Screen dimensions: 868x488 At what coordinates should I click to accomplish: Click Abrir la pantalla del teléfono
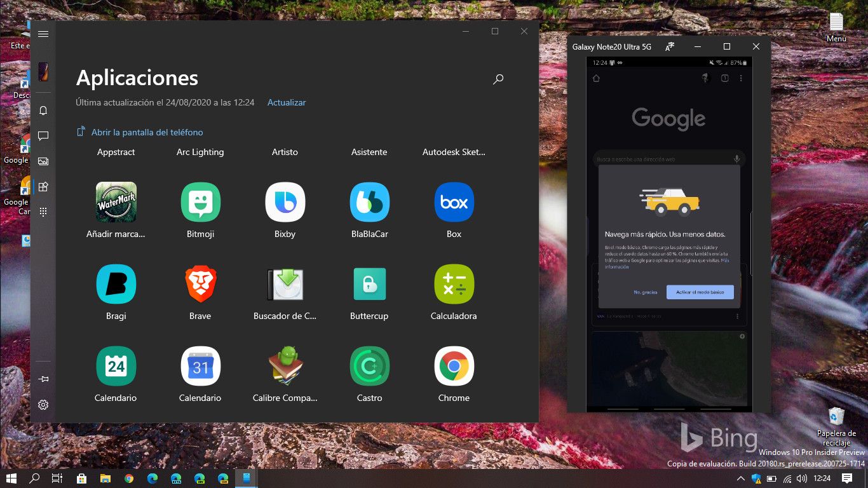tap(147, 132)
